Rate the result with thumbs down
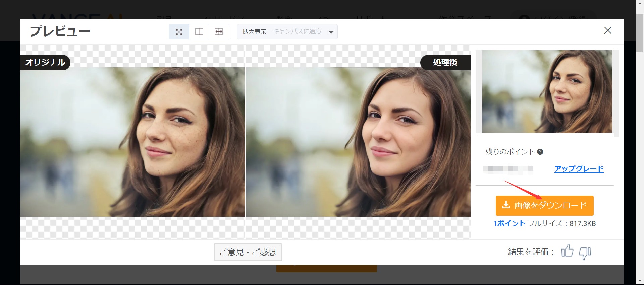Image resolution: width=644 pixels, height=285 pixels. click(585, 253)
